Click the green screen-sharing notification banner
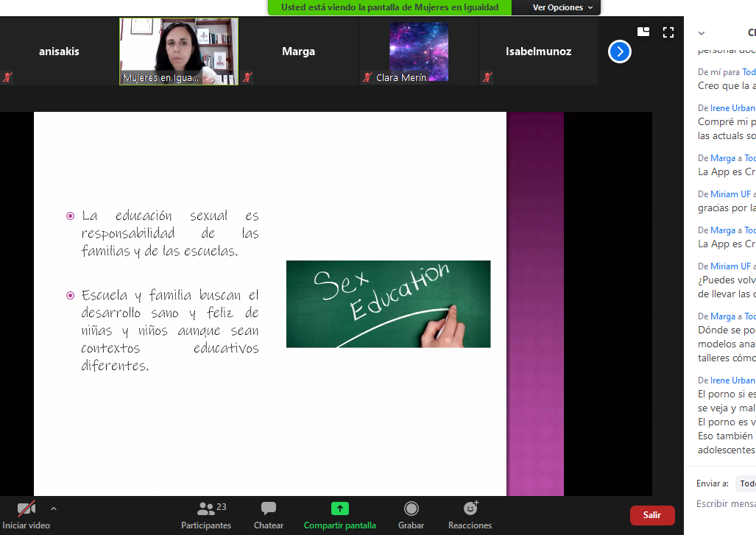Screen dimensions: 756x535 389,7
